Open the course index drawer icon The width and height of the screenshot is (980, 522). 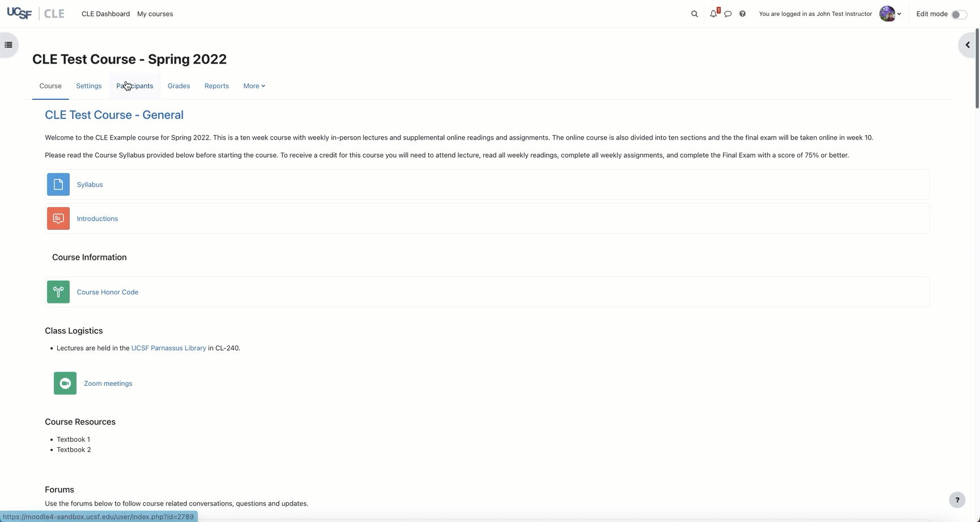tap(9, 45)
